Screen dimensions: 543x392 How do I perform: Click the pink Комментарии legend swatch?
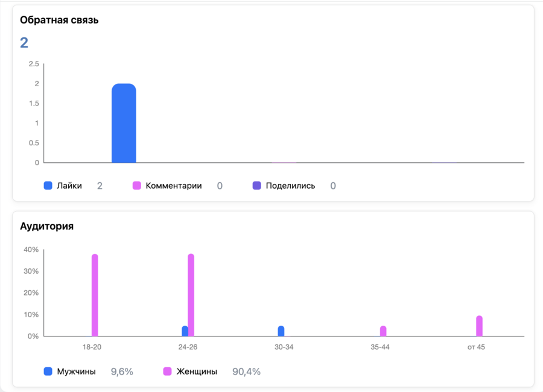tap(137, 186)
